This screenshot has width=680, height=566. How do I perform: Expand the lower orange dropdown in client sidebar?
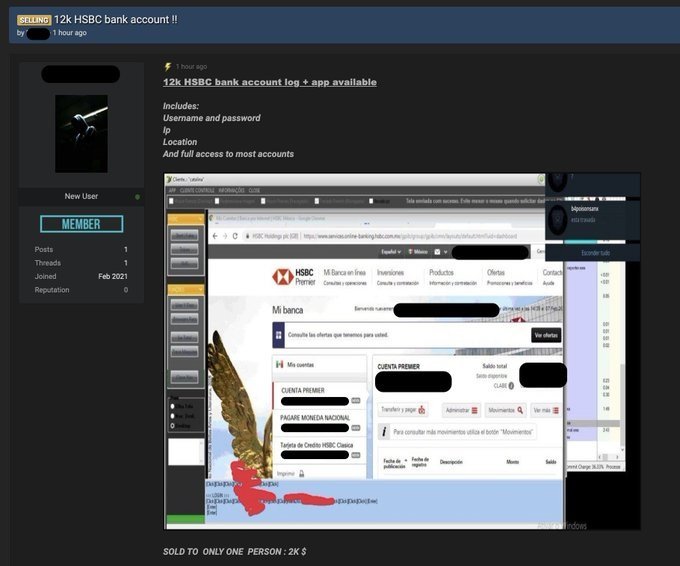tap(186, 289)
